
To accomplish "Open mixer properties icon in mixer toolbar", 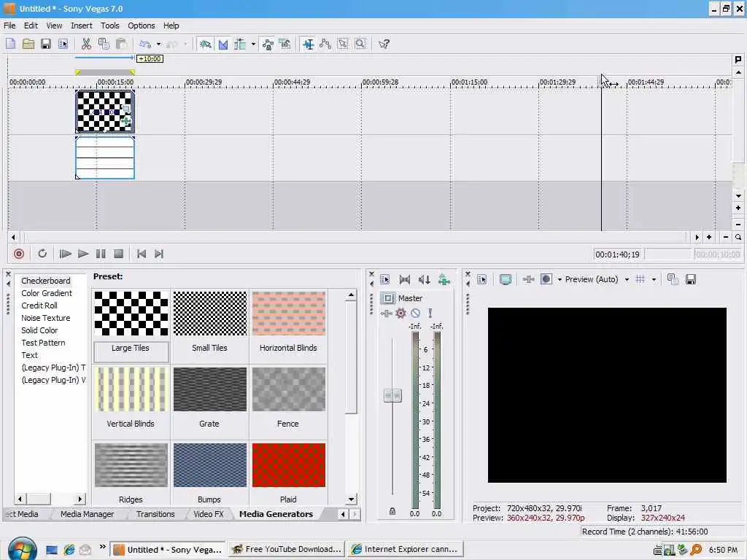I will (385, 279).
